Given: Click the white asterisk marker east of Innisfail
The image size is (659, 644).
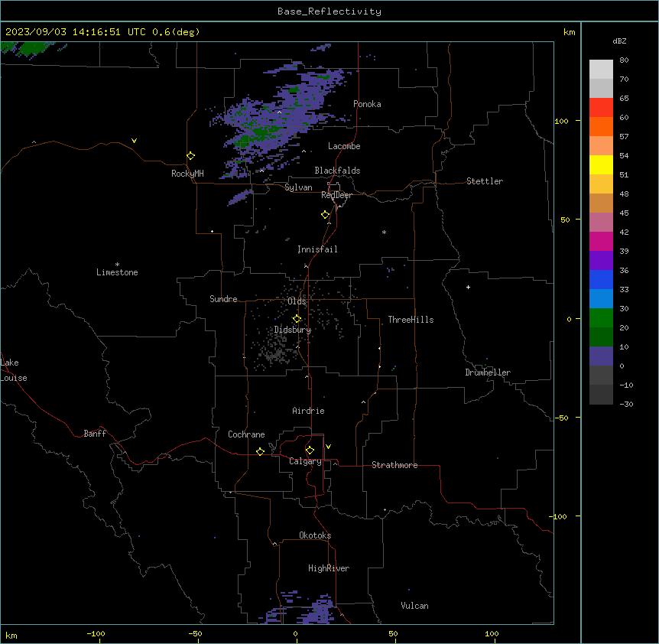Looking at the screenshot, I should pyautogui.click(x=384, y=232).
